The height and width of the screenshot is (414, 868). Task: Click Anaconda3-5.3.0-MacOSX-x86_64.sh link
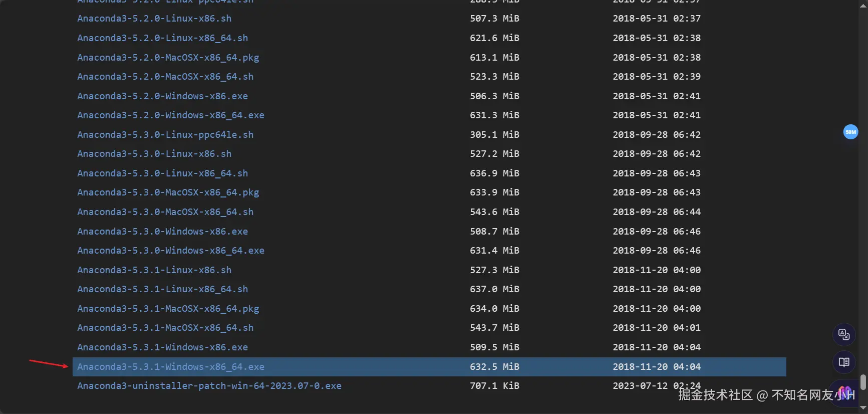coord(165,212)
